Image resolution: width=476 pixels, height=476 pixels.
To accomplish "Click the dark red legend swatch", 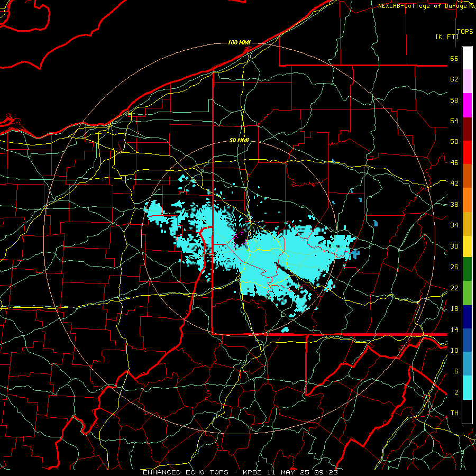I will 467,129.
